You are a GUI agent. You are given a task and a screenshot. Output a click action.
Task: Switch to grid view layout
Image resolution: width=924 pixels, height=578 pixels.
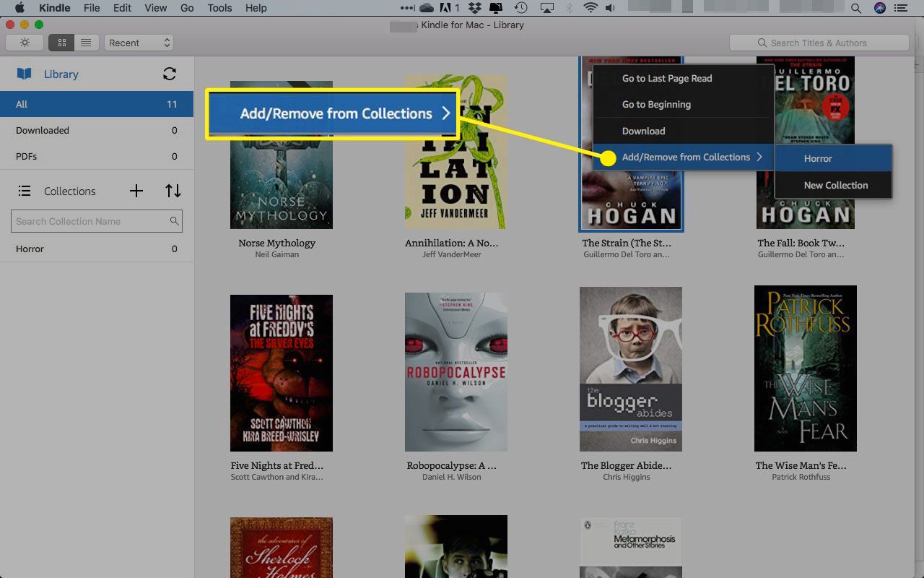click(x=61, y=43)
